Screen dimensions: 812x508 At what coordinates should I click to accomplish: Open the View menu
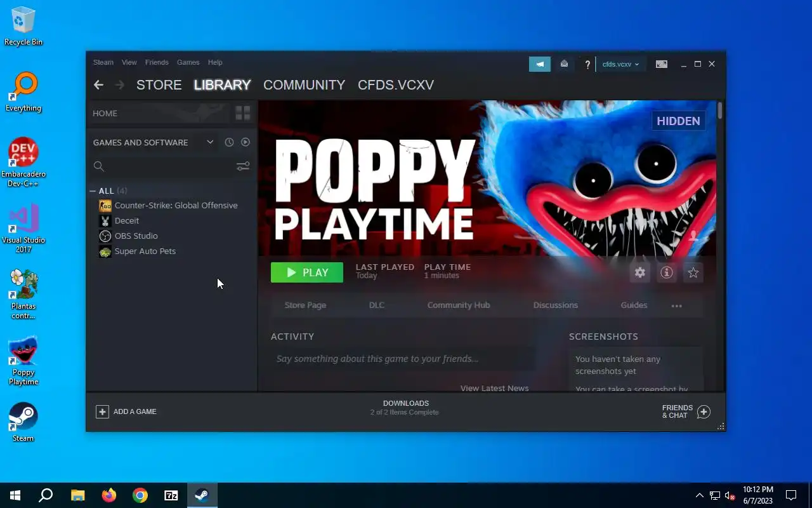[129, 62]
